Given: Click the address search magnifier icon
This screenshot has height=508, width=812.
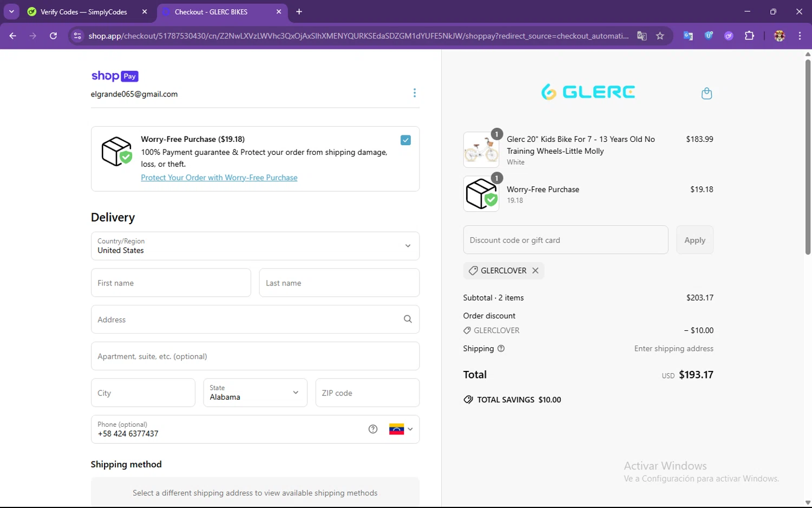Looking at the screenshot, I should coord(408,320).
